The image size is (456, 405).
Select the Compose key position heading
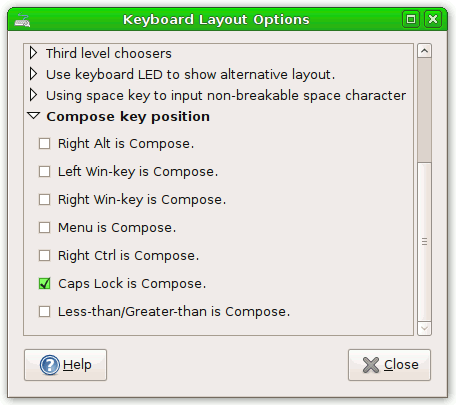(128, 117)
